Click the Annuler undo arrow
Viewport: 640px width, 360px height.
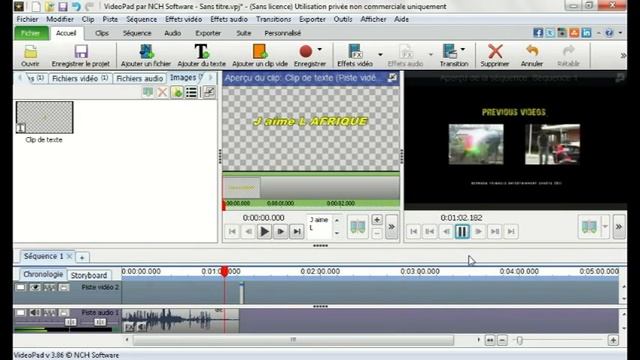532,51
